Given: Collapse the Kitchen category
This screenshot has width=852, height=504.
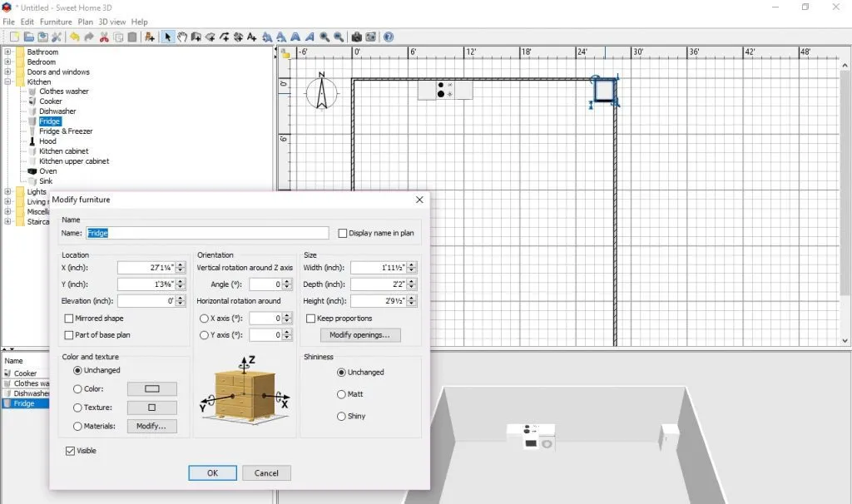Looking at the screenshot, I should [x=8, y=82].
